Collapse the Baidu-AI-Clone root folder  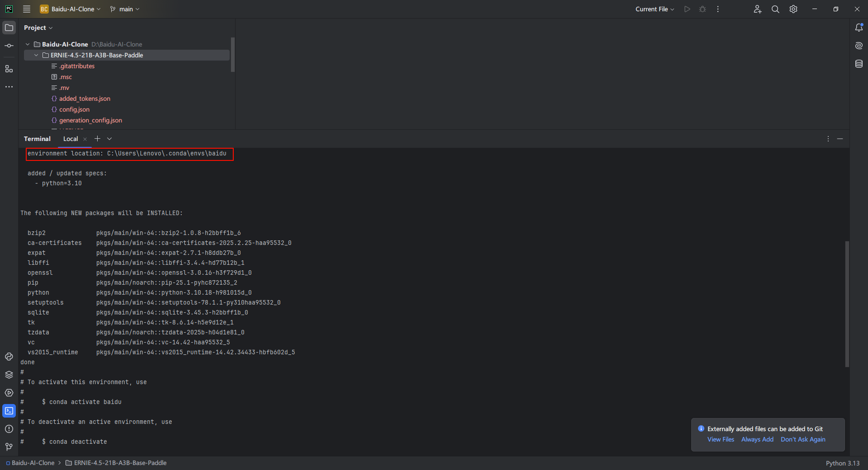click(28, 44)
